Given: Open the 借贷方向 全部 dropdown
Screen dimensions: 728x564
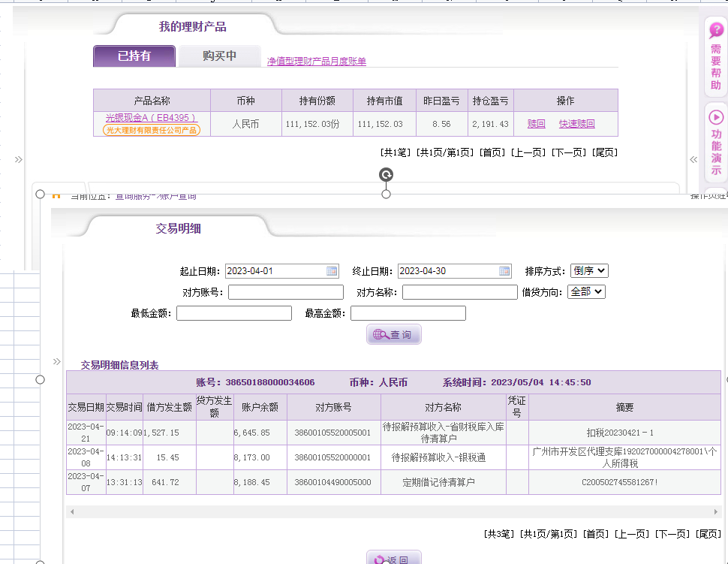Looking at the screenshot, I should tap(586, 291).
